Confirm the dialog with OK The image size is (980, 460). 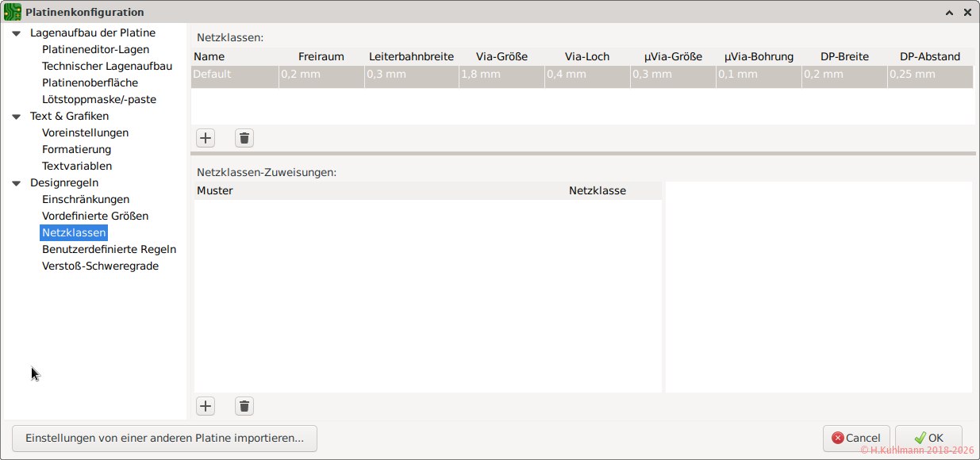click(x=928, y=438)
